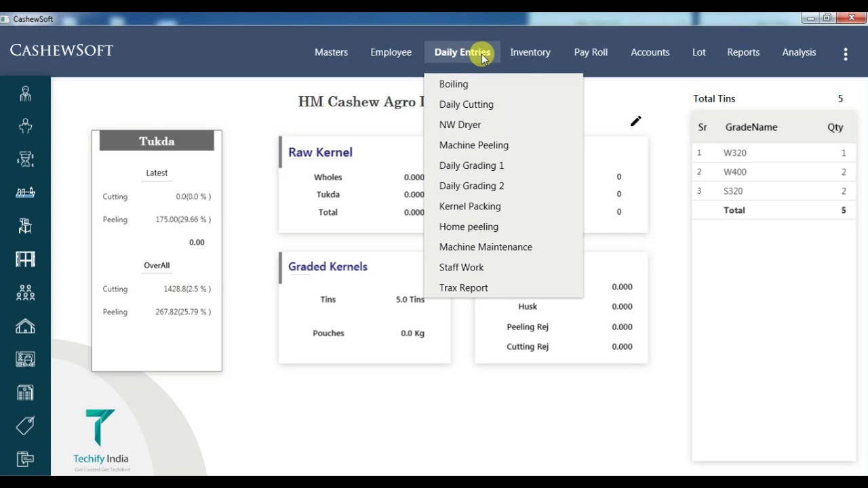Open the Inventory menu
Viewport: 868px width, 488px height.
(x=530, y=52)
